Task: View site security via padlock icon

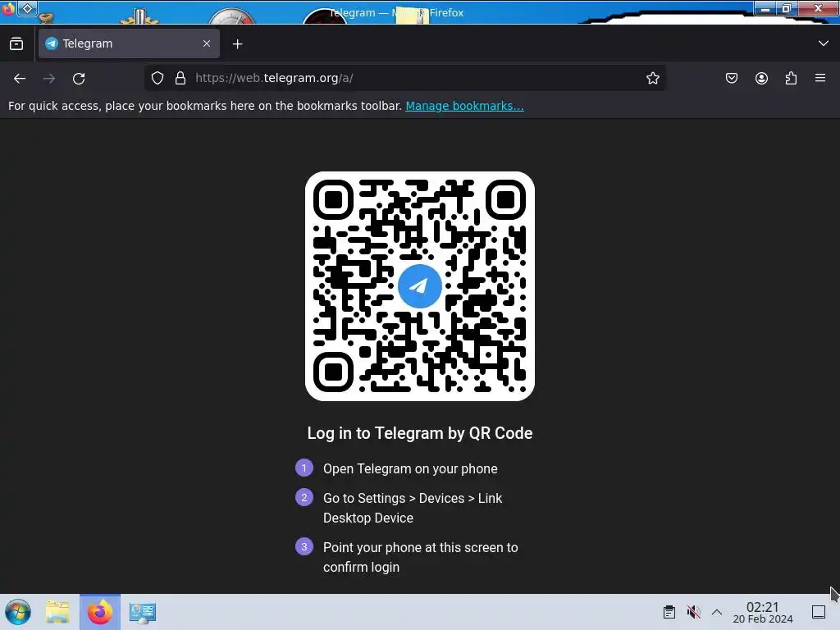Action: [180, 78]
